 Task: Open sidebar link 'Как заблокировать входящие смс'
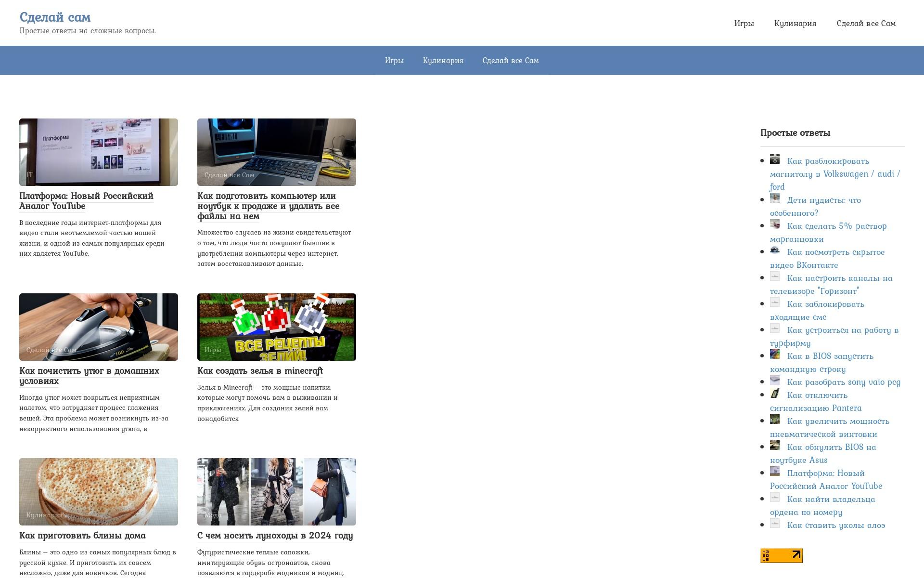coord(817,310)
